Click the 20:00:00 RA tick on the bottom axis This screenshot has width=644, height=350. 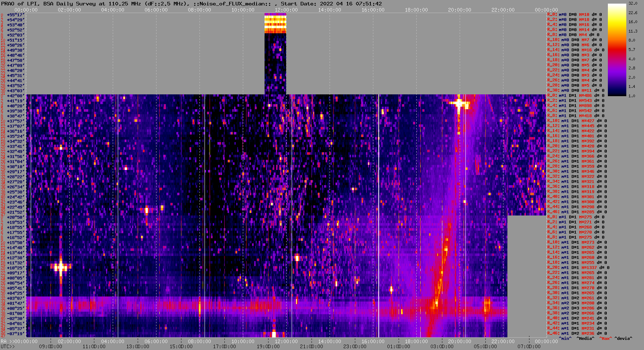click(x=460, y=341)
